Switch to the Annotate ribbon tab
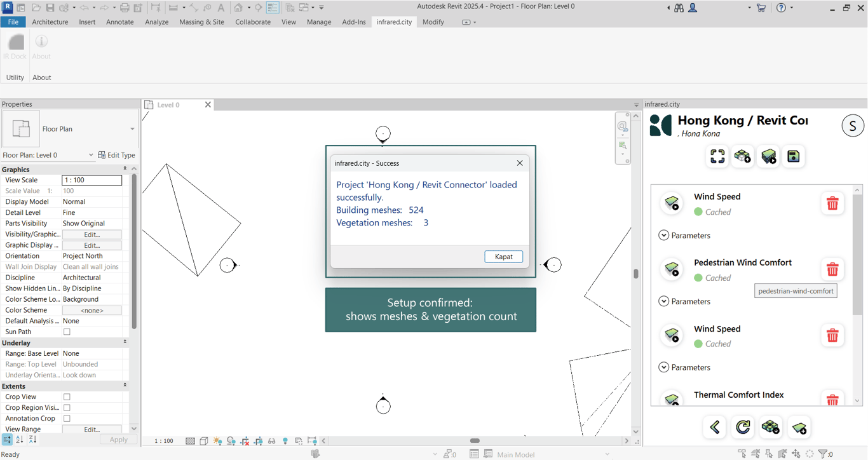 [120, 22]
